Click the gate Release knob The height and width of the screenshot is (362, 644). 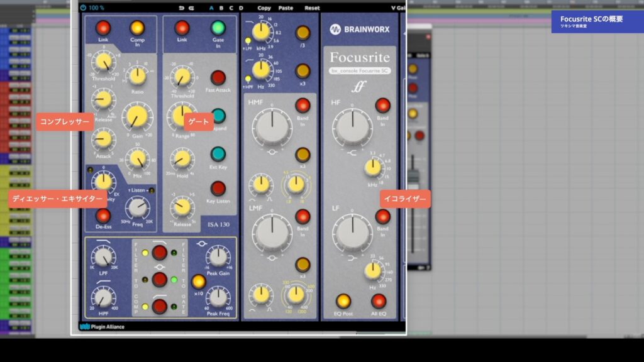click(x=182, y=207)
